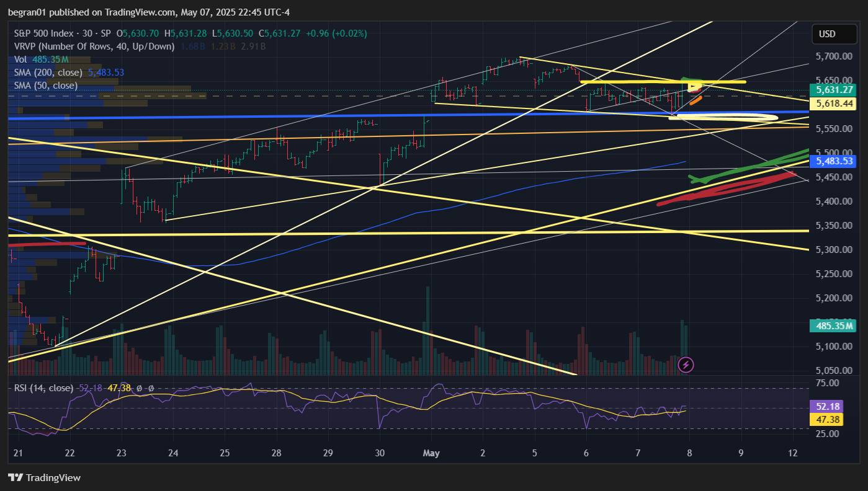Screen dimensions: 868x491
Task: Select the Vol indicator legend label
Action: tap(20, 60)
